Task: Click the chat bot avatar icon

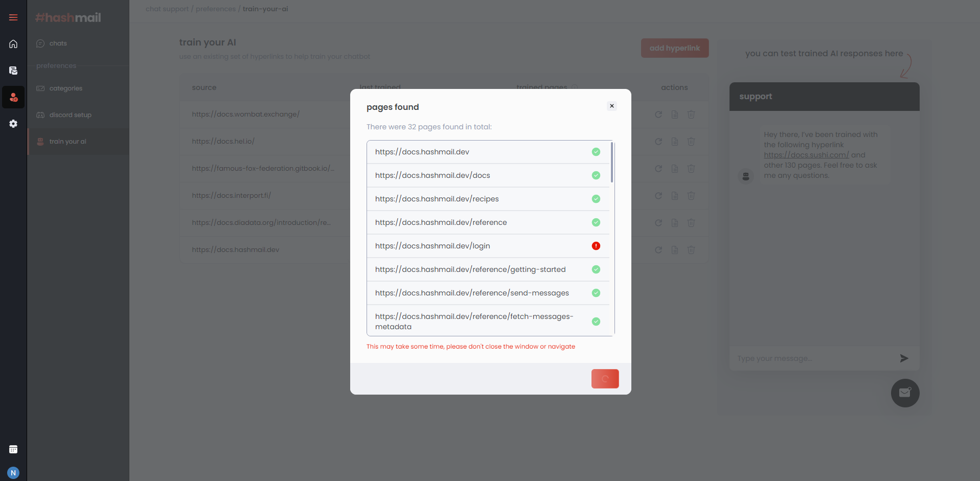Action: point(746,176)
